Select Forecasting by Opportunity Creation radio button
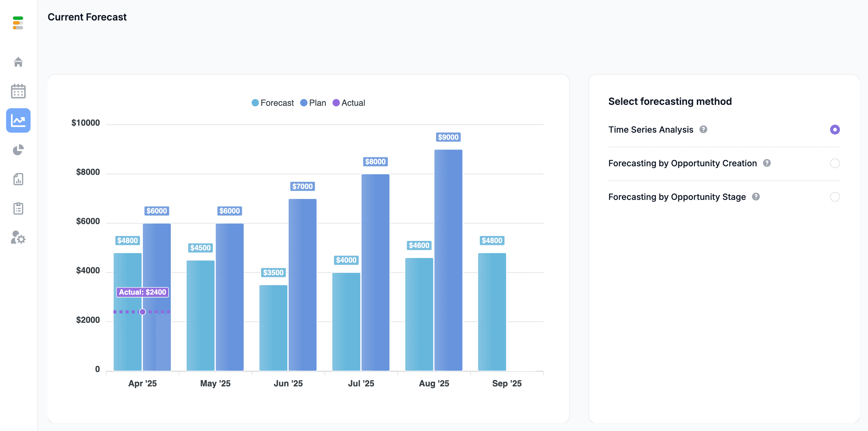 click(x=835, y=163)
